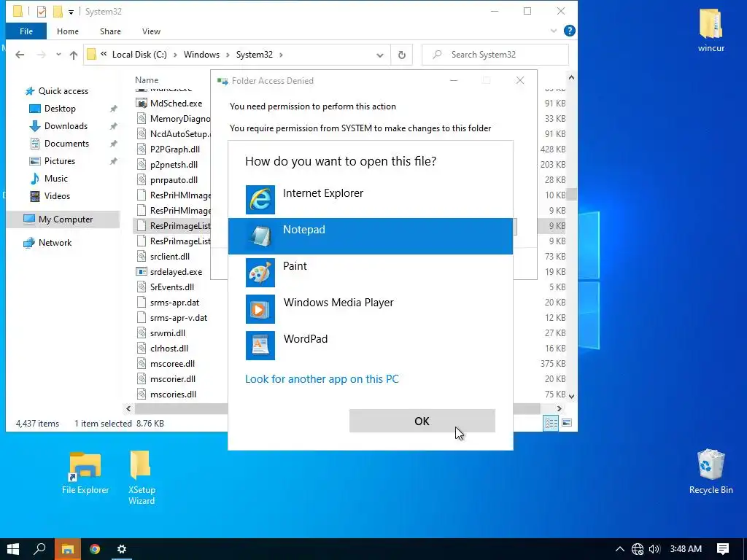
Task: Select Internet Explorer in open-with list
Action: pos(370,200)
